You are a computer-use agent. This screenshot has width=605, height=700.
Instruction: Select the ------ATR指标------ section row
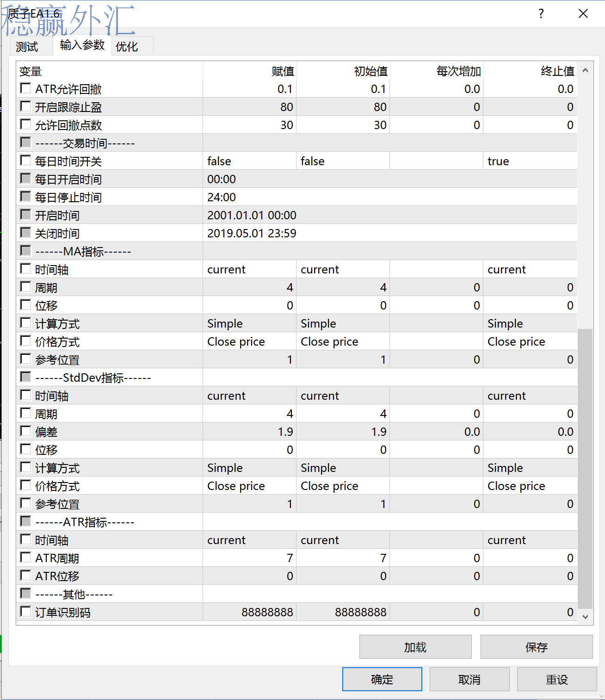(x=297, y=522)
